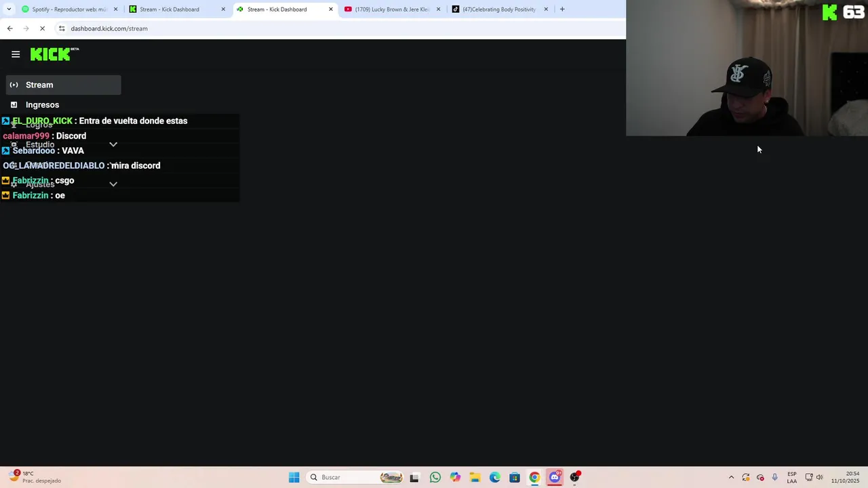Expand the Ajustes section chevron
This screenshot has height=488, width=868.
coord(113,184)
